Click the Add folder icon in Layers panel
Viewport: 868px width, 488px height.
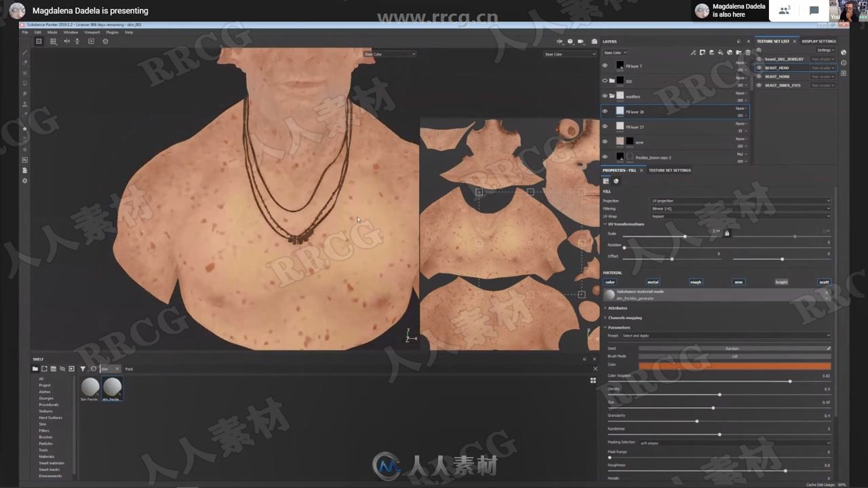point(738,52)
